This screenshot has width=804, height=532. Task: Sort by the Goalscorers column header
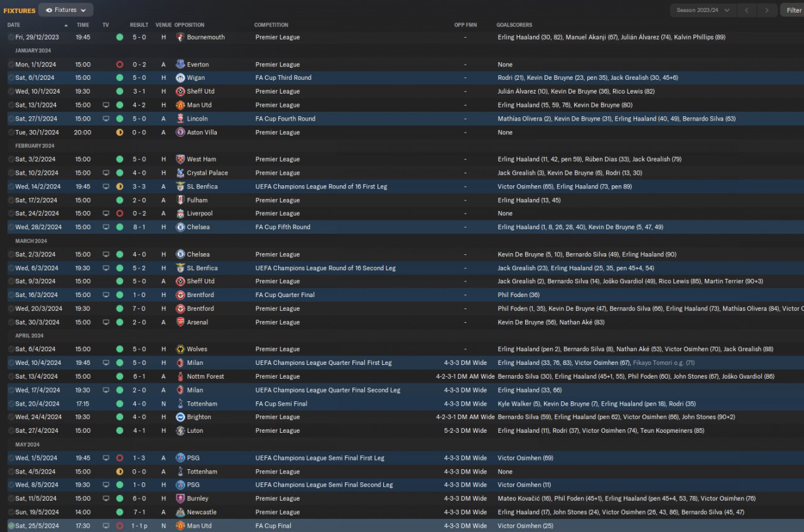[x=515, y=25]
